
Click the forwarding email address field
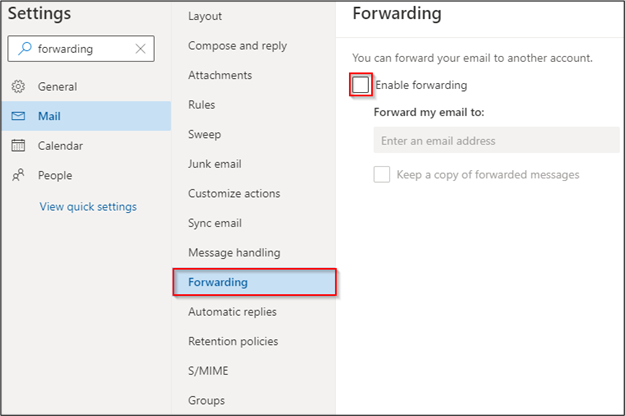tap(496, 140)
